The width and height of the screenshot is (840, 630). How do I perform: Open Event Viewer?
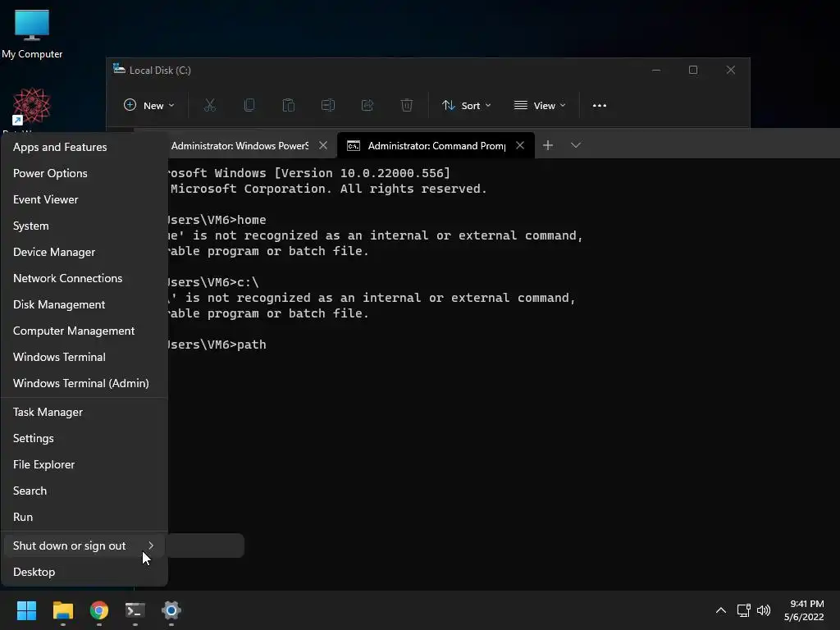coord(84,199)
